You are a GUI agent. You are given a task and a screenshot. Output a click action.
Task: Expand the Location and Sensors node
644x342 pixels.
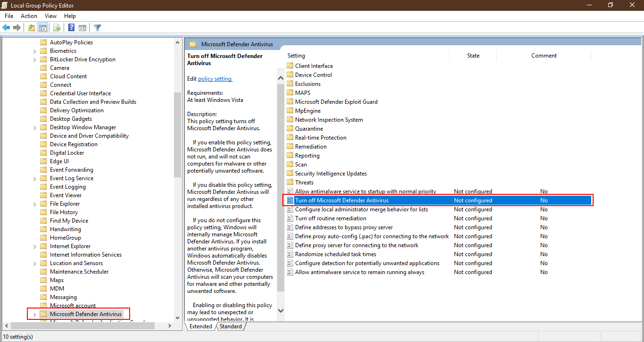[x=35, y=263]
